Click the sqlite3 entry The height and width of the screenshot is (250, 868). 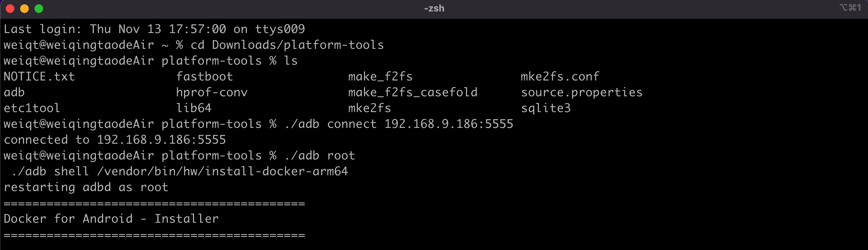point(546,108)
